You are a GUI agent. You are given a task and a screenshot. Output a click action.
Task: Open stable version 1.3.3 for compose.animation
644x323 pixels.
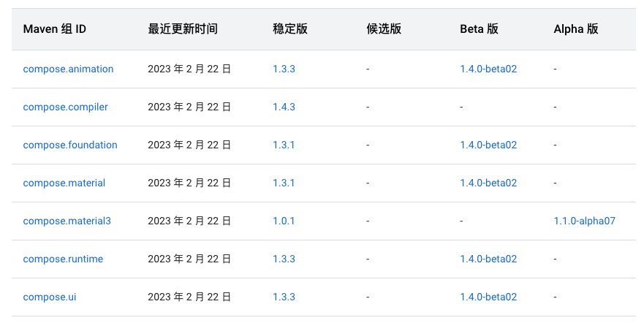click(284, 69)
